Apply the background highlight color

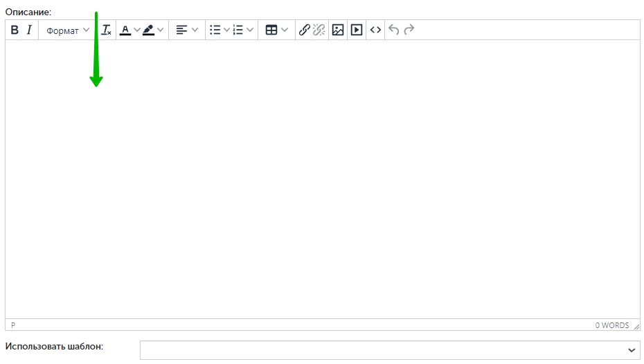149,30
